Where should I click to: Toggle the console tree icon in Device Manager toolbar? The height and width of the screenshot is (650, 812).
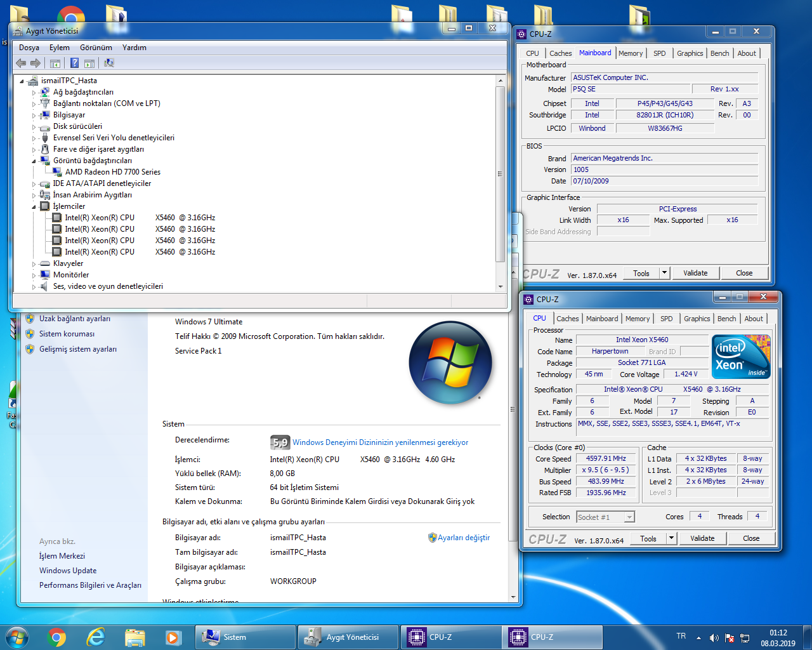point(55,63)
